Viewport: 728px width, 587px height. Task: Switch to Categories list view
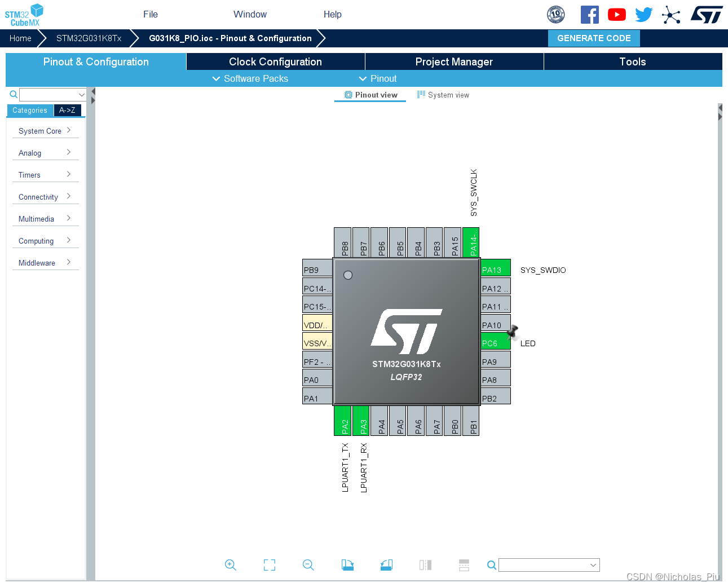tap(30, 111)
